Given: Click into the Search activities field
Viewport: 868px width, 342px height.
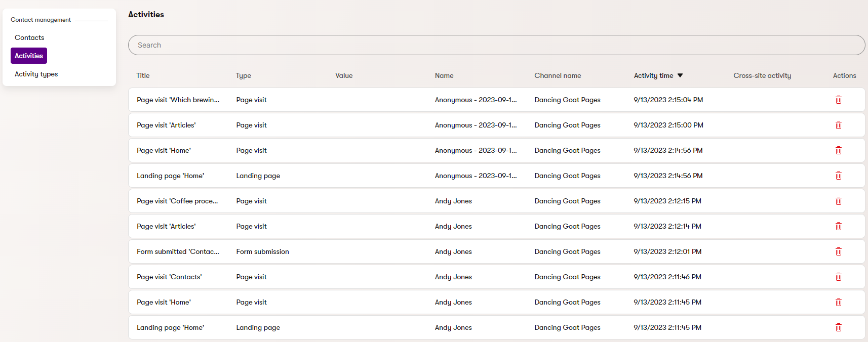Looking at the screenshot, I should coord(496,45).
